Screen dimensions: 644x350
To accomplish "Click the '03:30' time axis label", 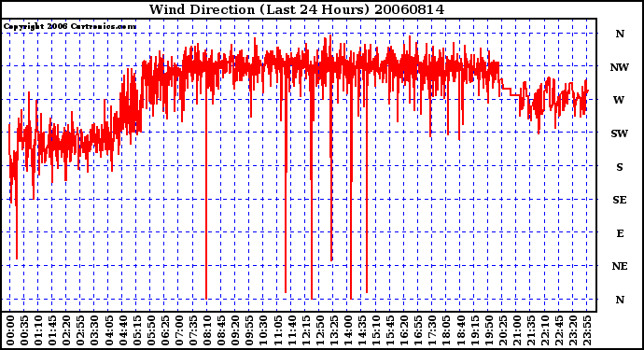I will [x=94, y=330].
